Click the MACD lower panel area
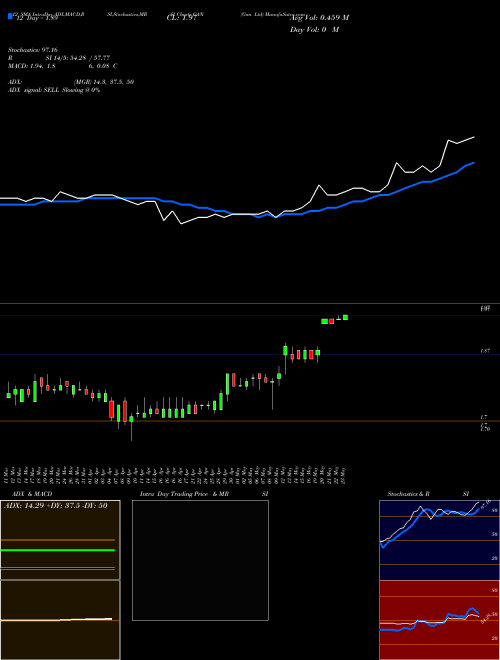This screenshot has width=500, height=660. point(60,620)
